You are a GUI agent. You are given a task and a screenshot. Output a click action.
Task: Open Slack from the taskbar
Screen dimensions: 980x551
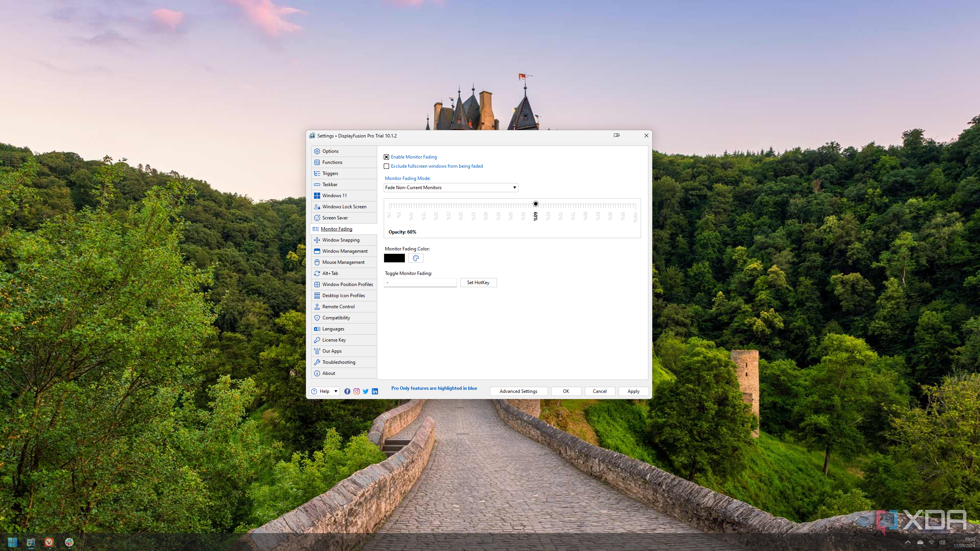click(x=69, y=542)
